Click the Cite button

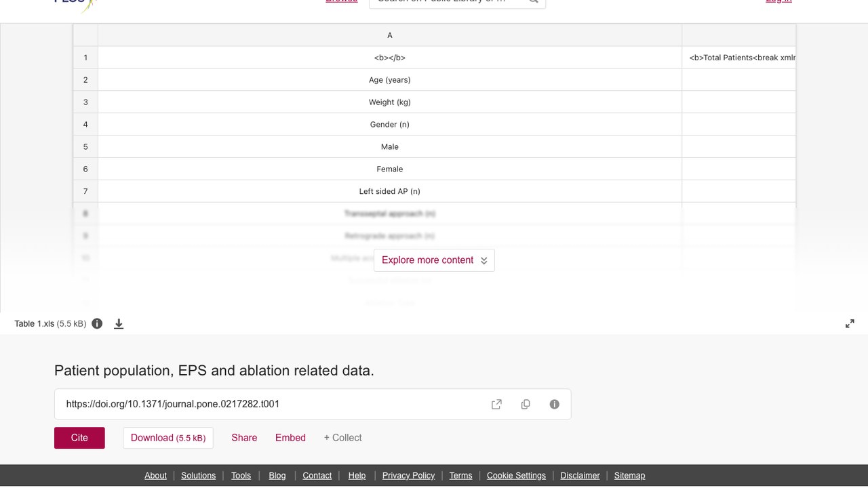click(79, 438)
